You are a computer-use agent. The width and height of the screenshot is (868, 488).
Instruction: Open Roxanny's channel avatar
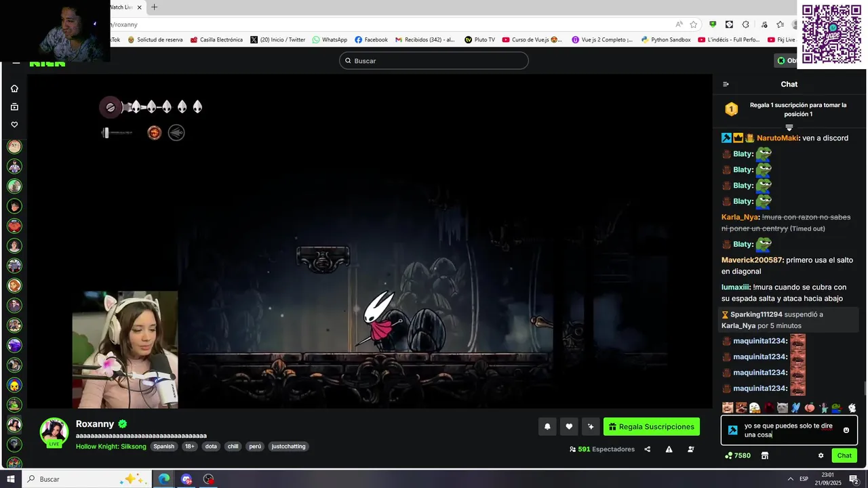click(x=54, y=432)
